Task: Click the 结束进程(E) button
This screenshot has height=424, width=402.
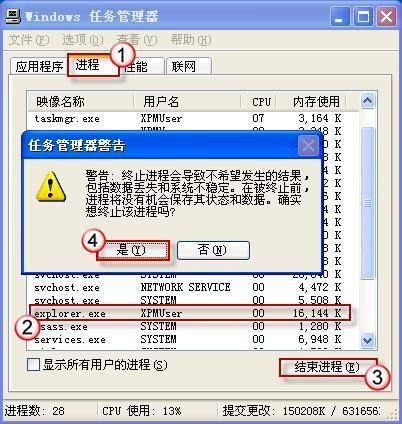Action: point(328,367)
